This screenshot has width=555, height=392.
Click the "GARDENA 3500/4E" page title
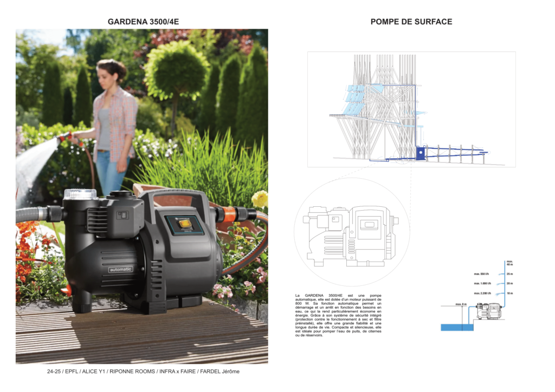click(x=143, y=22)
